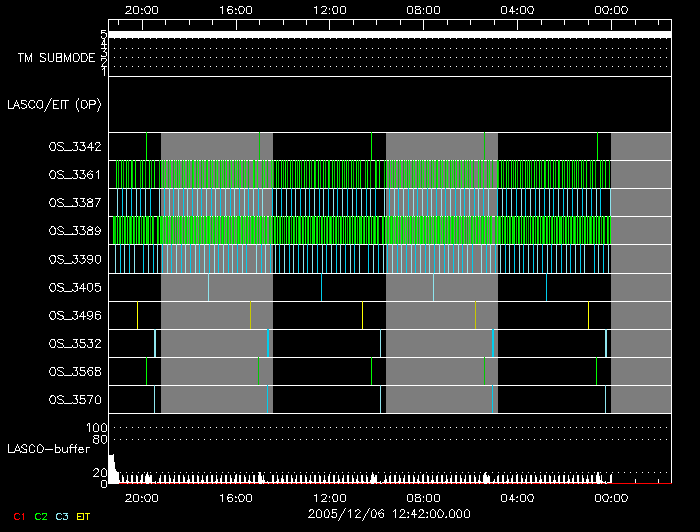Image resolution: width=700 pixels, height=532 pixels.
Task: Select the C3 legend entry
Action: tap(62, 515)
